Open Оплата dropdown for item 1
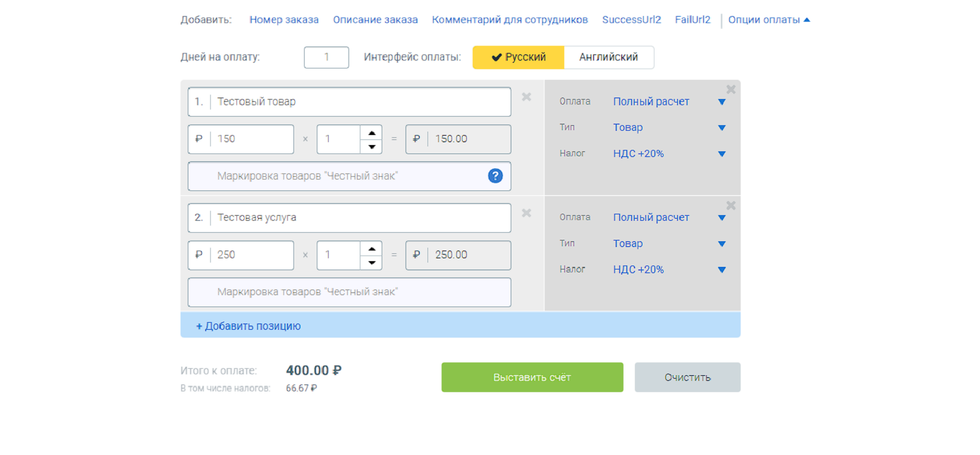Viewport: 980px width, 455px height. pos(669,102)
